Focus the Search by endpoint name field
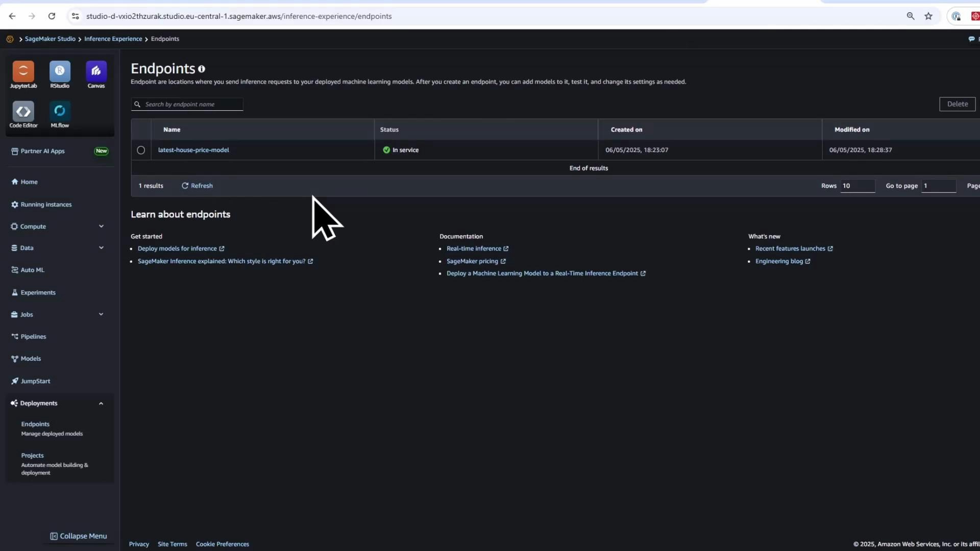 [x=187, y=105]
